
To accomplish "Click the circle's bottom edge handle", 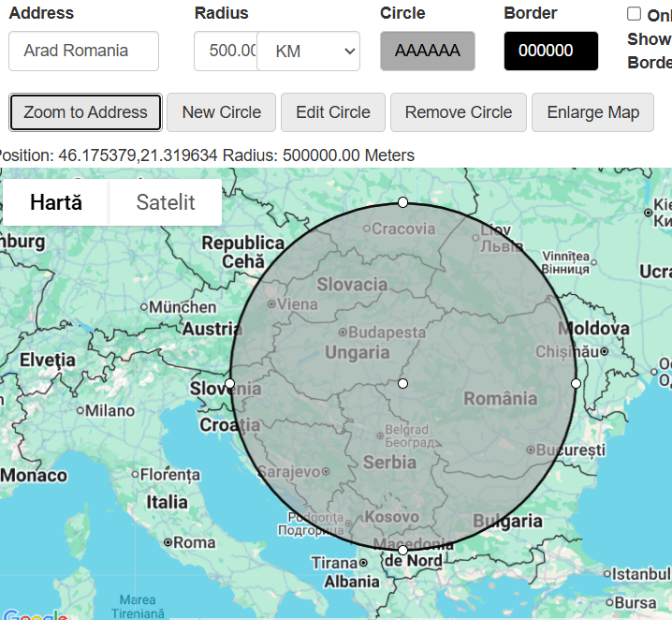I will [402, 550].
